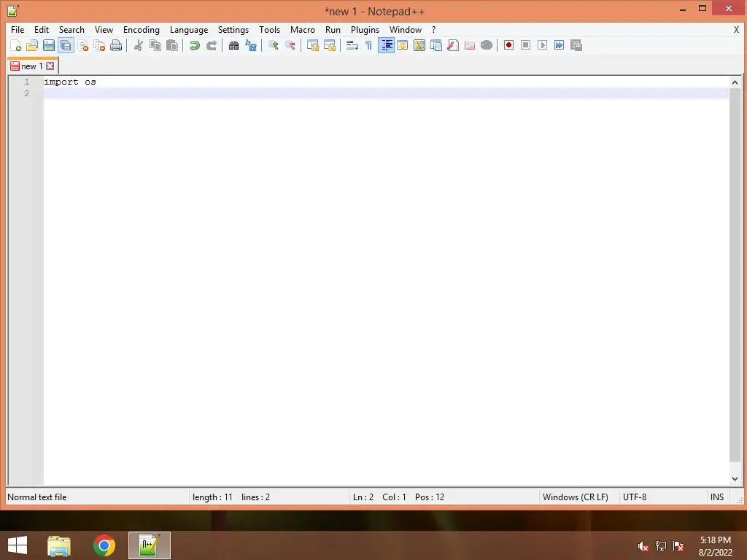Toggle the indent guide button
This screenshot has height=560, width=747.
point(386,45)
